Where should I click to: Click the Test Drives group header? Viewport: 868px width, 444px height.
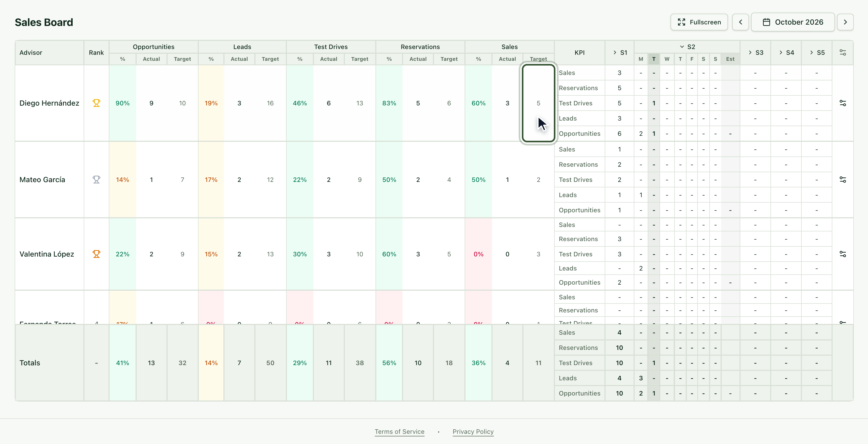coord(331,47)
